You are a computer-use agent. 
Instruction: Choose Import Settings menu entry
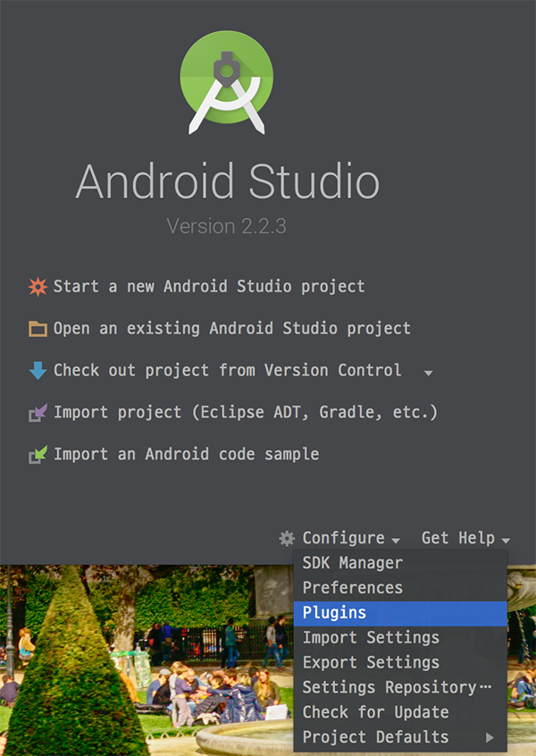coord(400,638)
